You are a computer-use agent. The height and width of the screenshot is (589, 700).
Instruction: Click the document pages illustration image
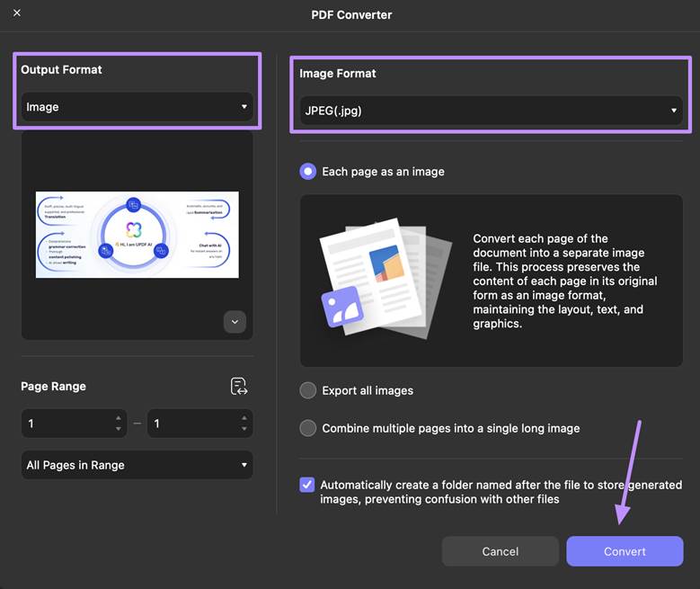tap(386, 280)
